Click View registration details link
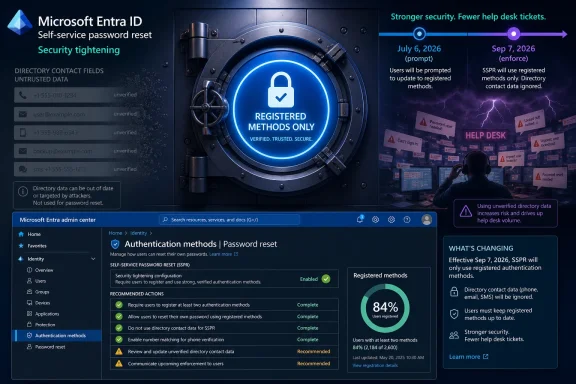Image resolution: width=576 pixels, height=384 pixels. (375, 365)
